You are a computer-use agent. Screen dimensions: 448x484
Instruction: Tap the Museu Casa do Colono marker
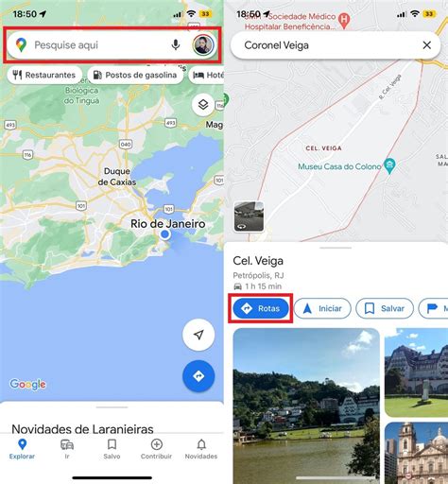[x=389, y=165]
